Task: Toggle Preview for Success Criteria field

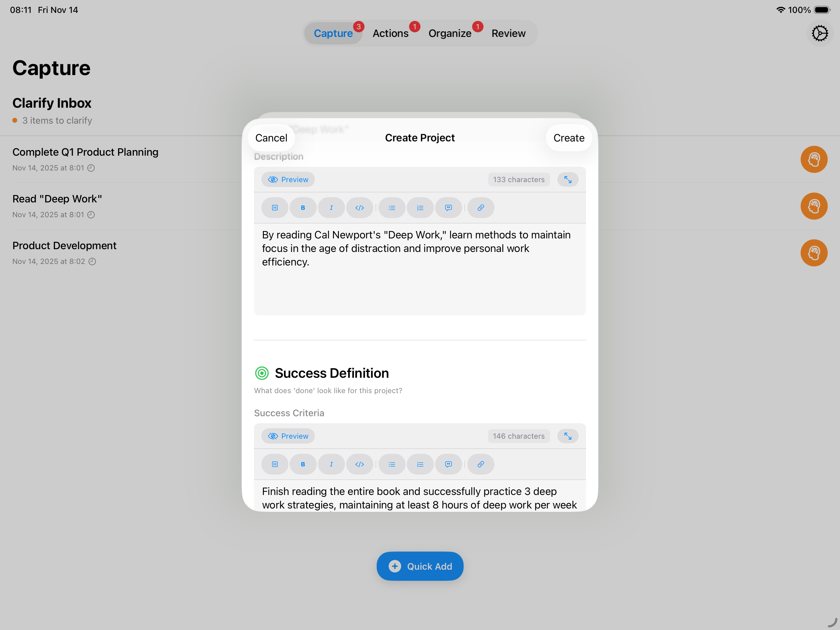Action: point(288,436)
